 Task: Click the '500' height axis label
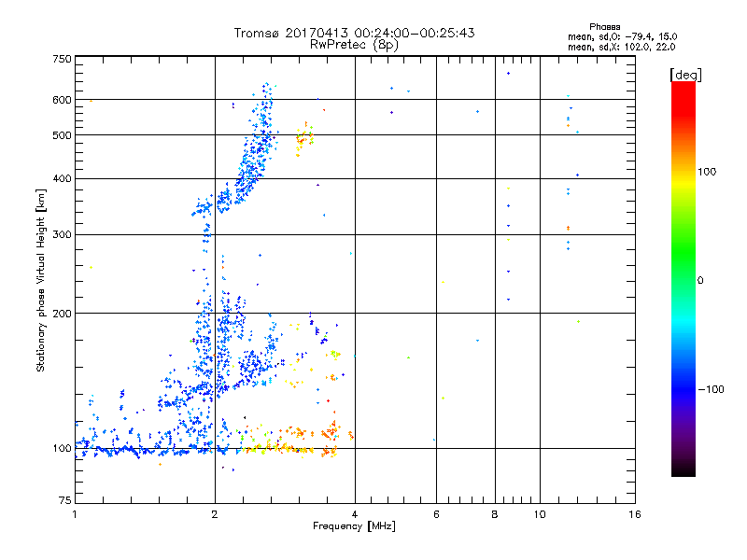[62, 135]
